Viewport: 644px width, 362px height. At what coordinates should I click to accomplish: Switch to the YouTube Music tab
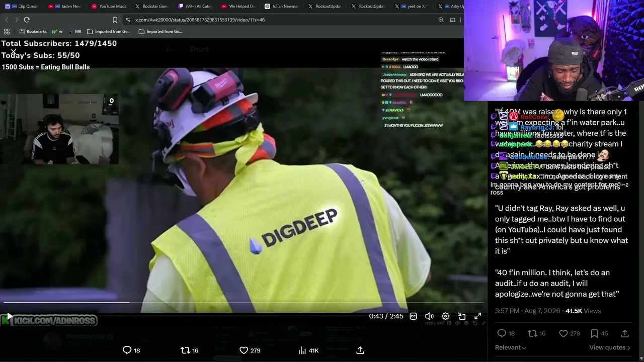(x=109, y=7)
